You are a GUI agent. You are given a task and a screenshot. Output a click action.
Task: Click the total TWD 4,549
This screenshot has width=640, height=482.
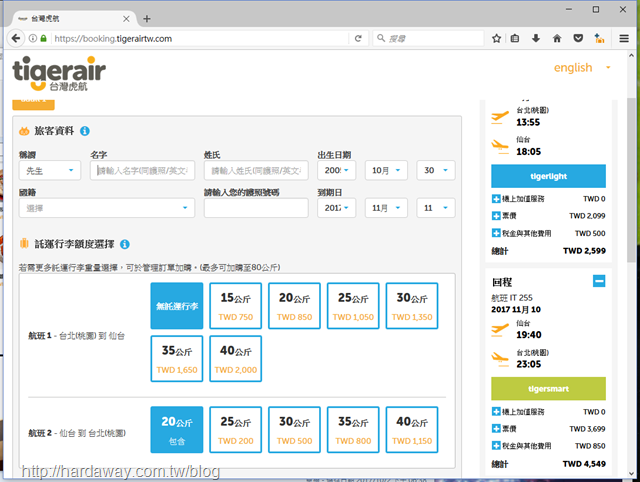coord(584,464)
